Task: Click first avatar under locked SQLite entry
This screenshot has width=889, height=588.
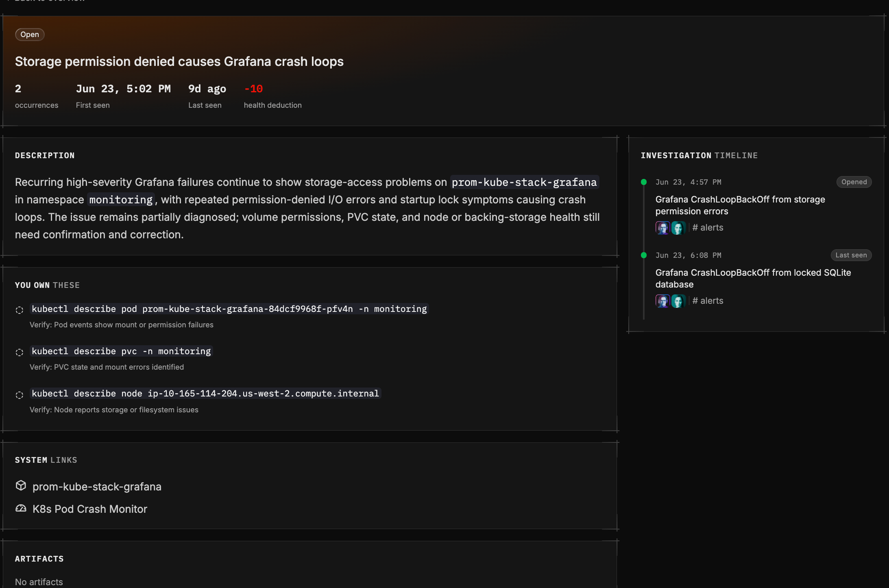Action: tap(662, 301)
